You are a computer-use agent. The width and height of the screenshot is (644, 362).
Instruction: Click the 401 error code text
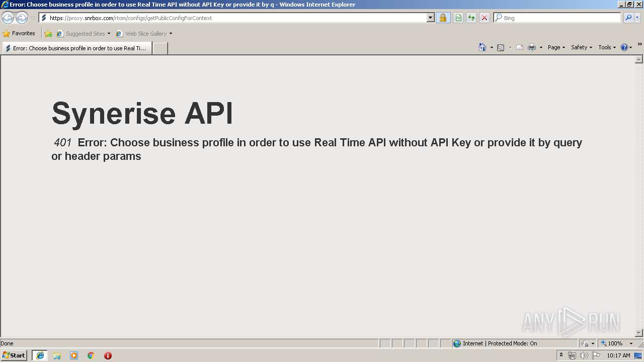coord(63,142)
